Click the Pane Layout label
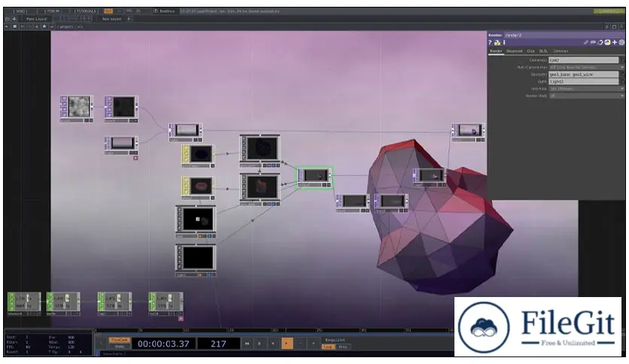 36,19
